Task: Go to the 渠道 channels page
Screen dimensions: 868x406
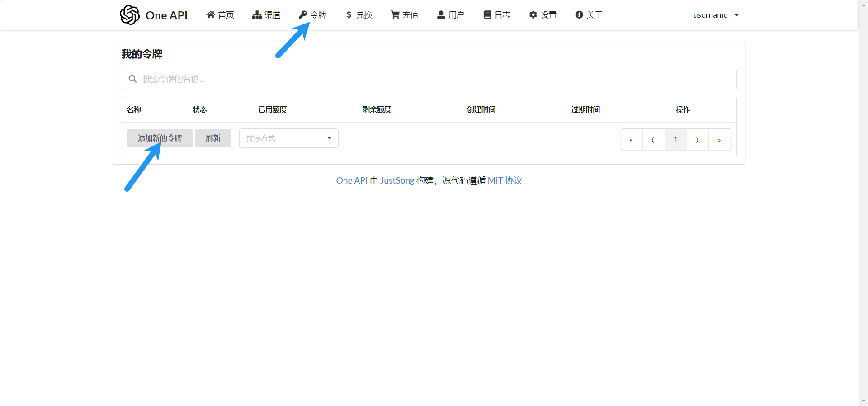Action: click(x=266, y=15)
